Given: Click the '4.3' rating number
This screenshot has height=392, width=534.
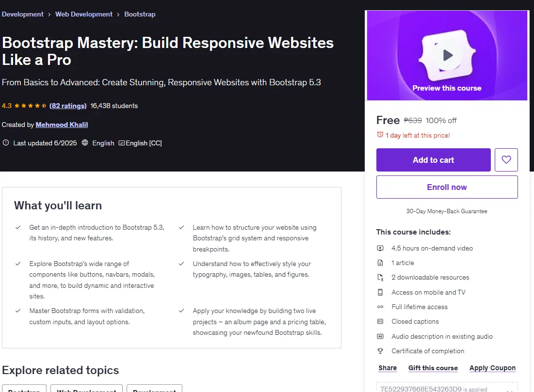Looking at the screenshot, I should 6,106.
